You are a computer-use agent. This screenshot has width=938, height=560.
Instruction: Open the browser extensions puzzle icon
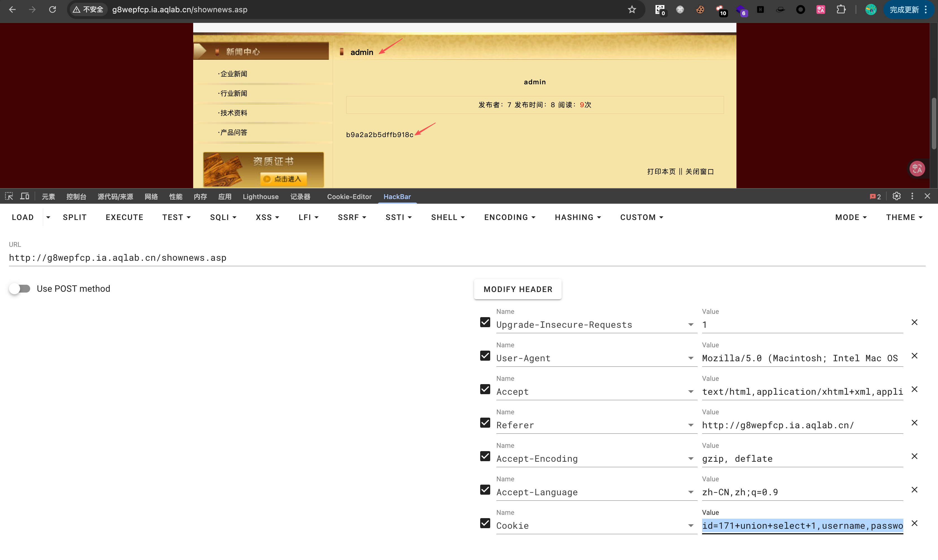pos(841,10)
